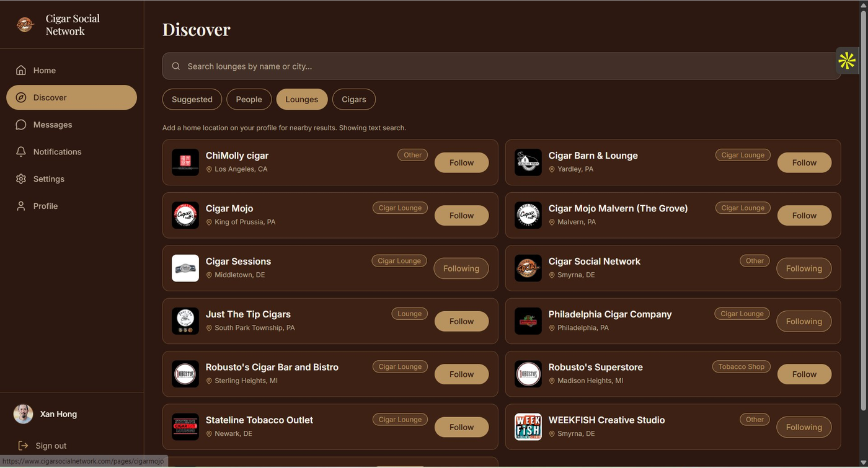Click the location pin next to Los Angeles, CA
Screen dimensions: 868x468
(209, 169)
